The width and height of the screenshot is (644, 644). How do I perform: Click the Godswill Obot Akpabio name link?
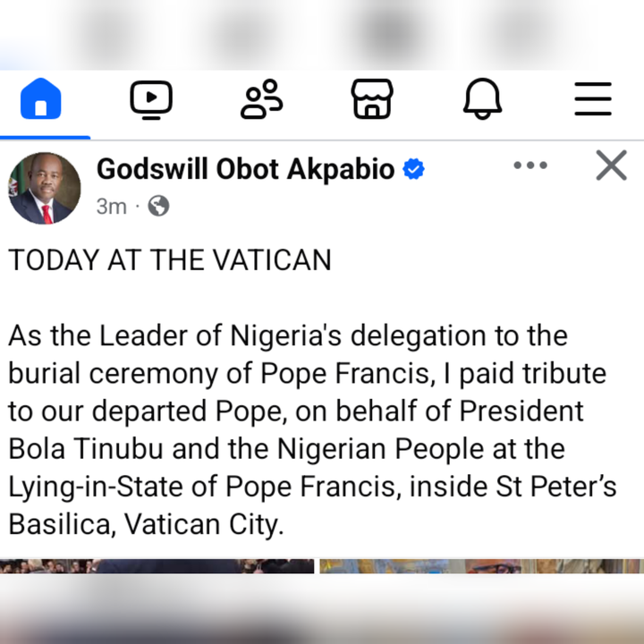pyautogui.click(x=246, y=169)
